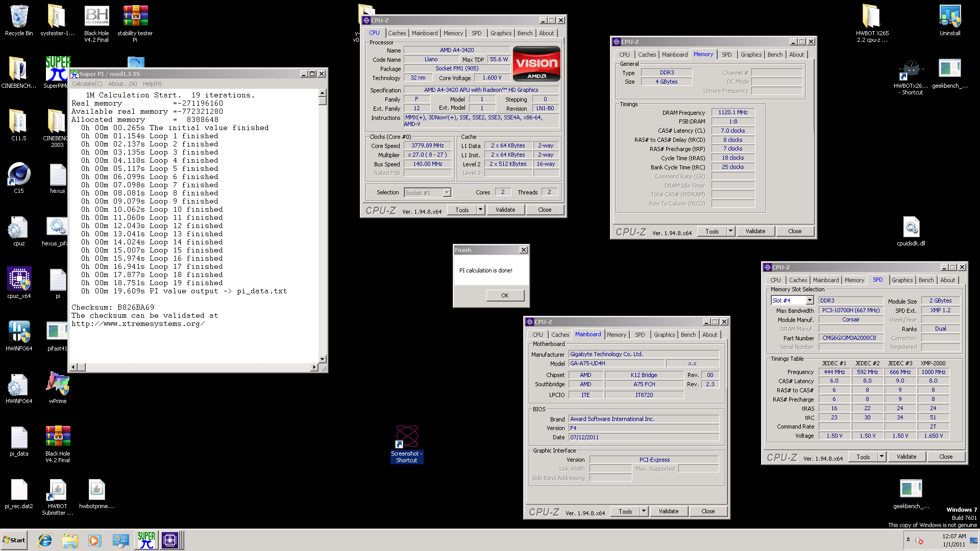Click Tools button in CPU-Z SPD window

click(x=863, y=457)
